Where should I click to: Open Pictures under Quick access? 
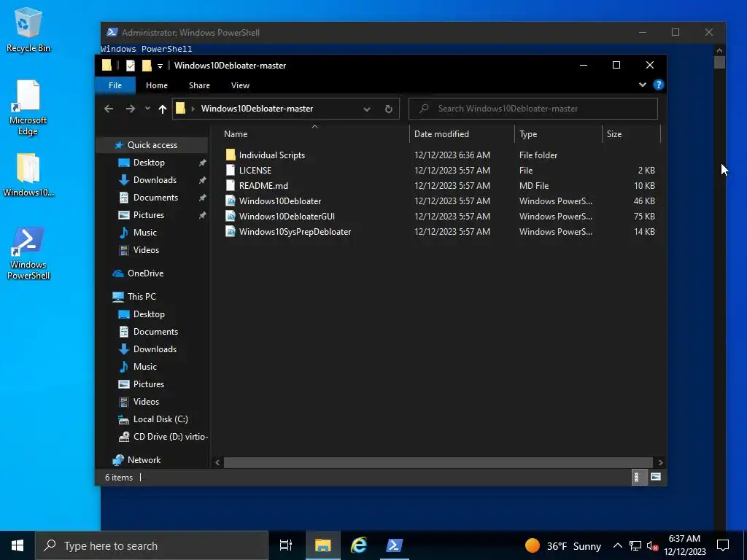pyautogui.click(x=149, y=215)
